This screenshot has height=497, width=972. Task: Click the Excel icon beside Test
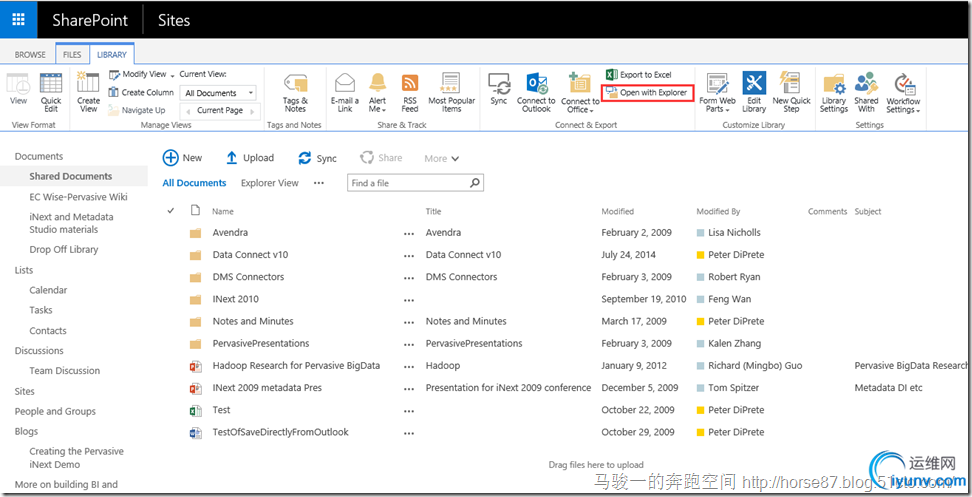click(x=195, y=410)
